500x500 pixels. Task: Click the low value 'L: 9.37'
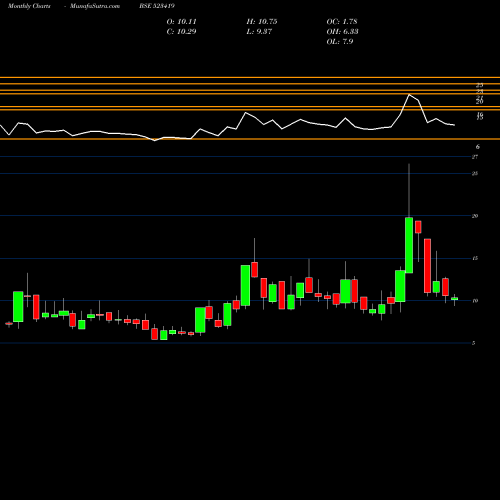(x=259, y=32)
